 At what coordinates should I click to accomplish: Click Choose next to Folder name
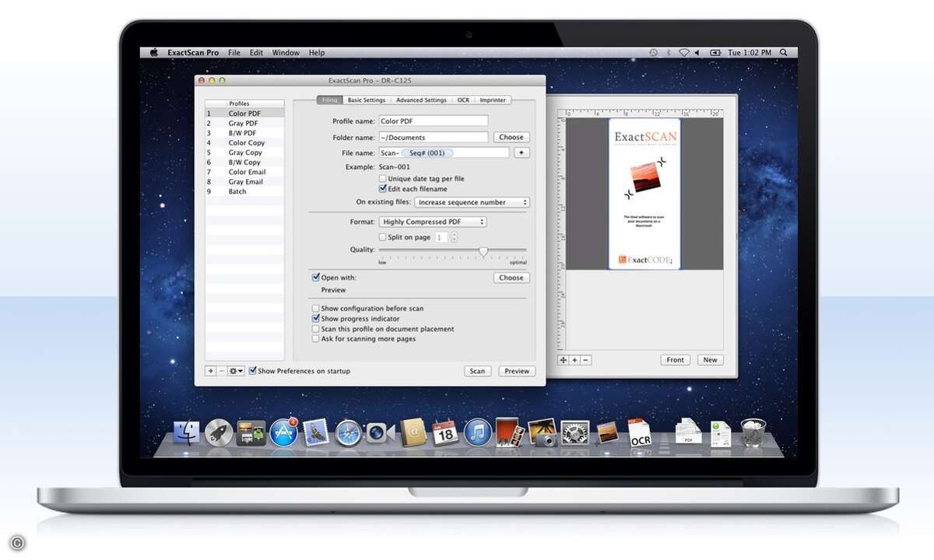pyautogui.click(x=511, y=137)
